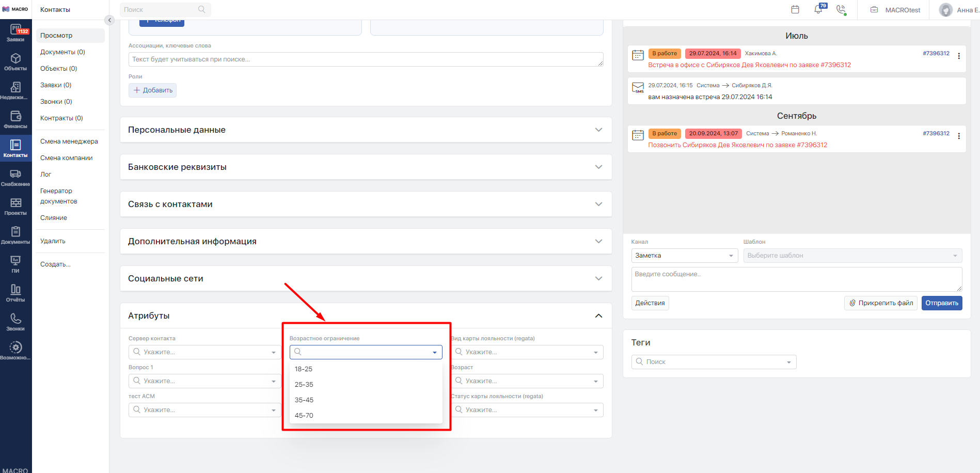This screenshot has width=980, height=473.
Task: Open the Канал dropdown set to Заметка
Action: 684,256
